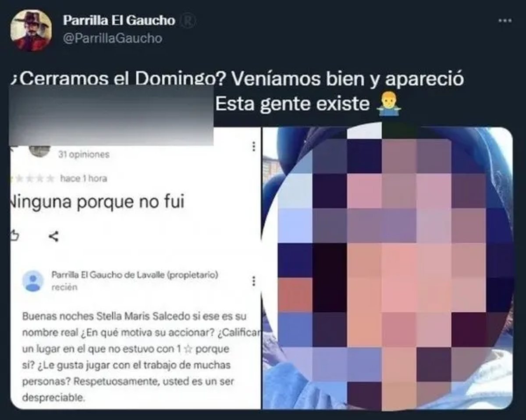526x420 pixels.
Task: Open the pixelated photo on the right
Action: click(387, 268)
